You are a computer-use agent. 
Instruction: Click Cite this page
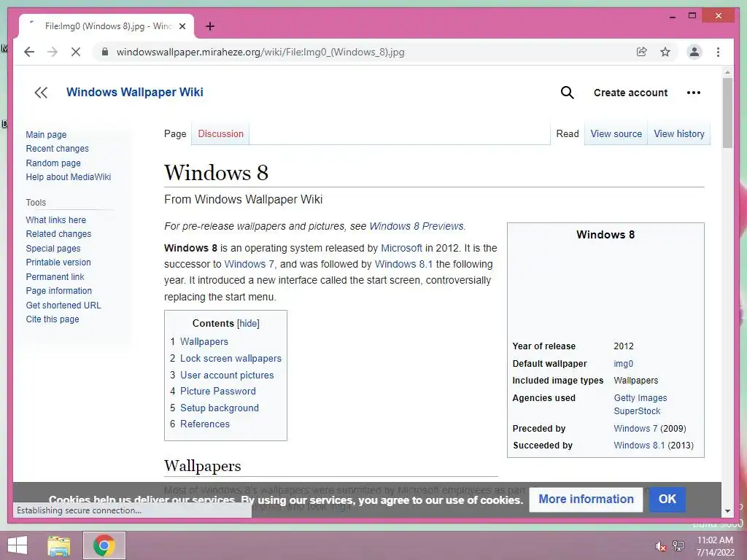[53, 319]
